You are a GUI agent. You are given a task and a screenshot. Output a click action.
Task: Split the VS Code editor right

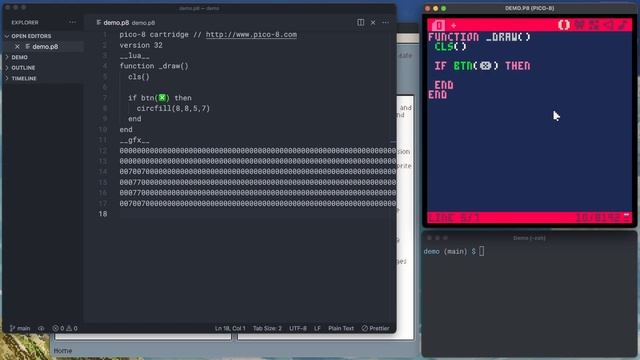(360, 22)
